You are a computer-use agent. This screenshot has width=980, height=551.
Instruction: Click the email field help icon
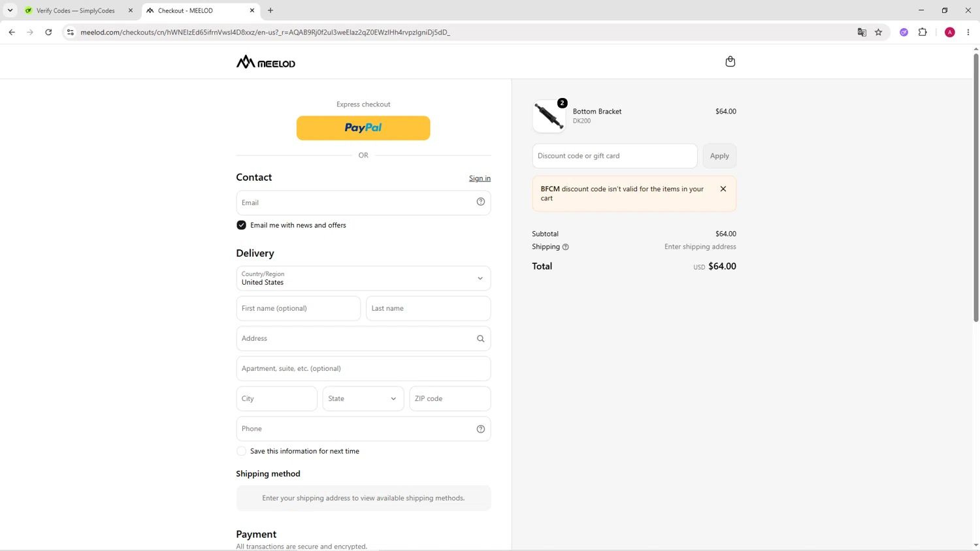click(x=481, y=202)
